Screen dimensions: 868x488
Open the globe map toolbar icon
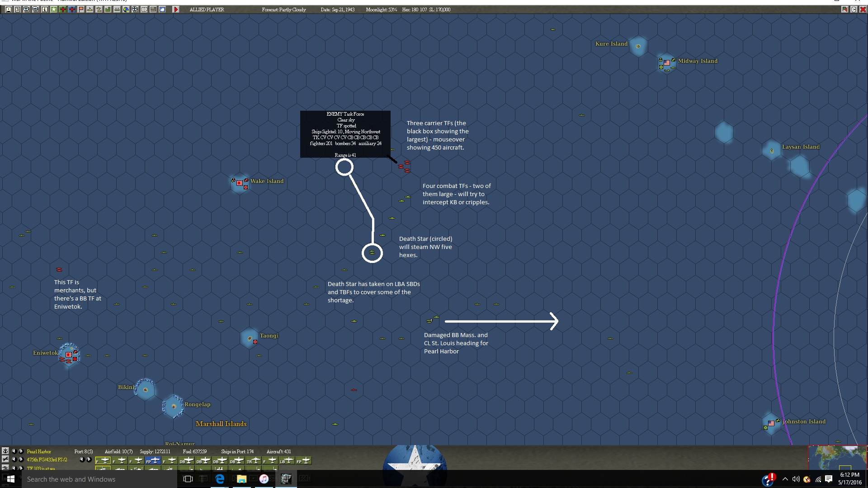point(126,9)
